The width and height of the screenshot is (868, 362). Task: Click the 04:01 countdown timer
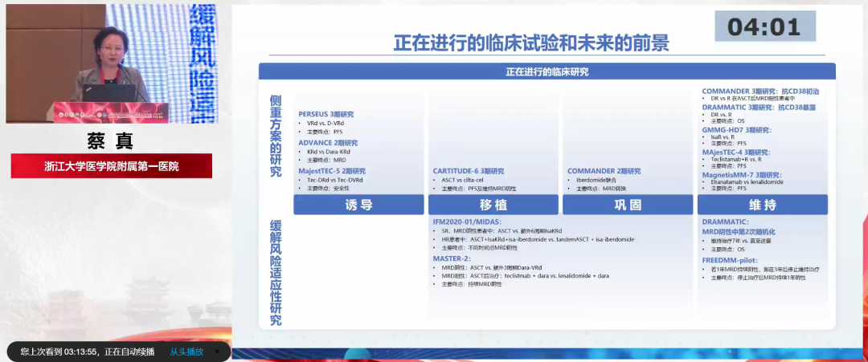click(x=764, y=27)
